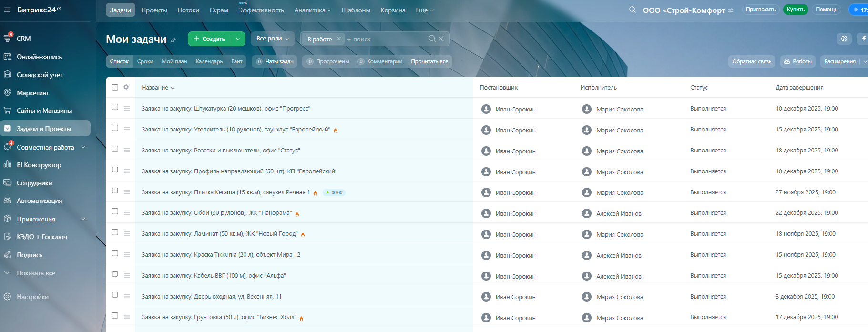868x332 pixels.
Task: Open CRM from the sidebar icon
Action: (8, 38)
